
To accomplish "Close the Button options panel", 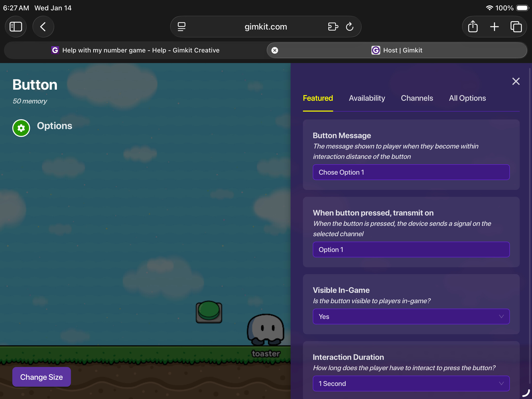I will tap(516, 81).
